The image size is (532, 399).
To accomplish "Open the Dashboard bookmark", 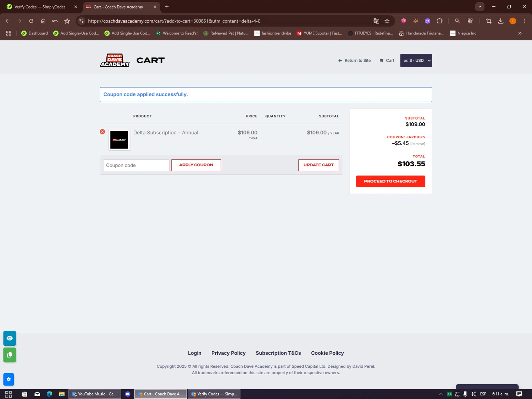I will tap(34, 33).
